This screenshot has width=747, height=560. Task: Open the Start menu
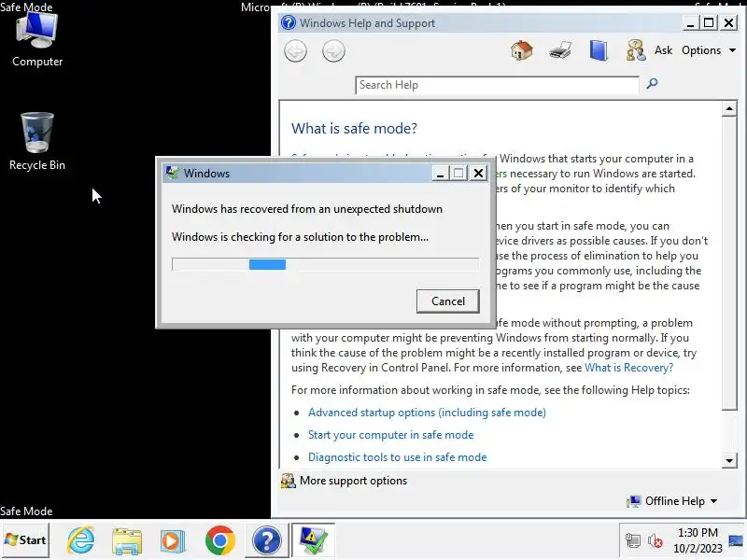tap(25, 540)
